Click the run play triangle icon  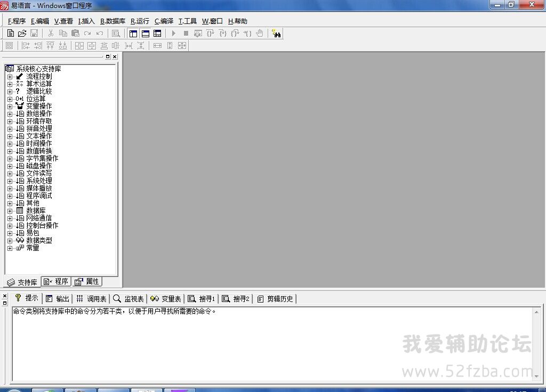click(x=174, y=34)
